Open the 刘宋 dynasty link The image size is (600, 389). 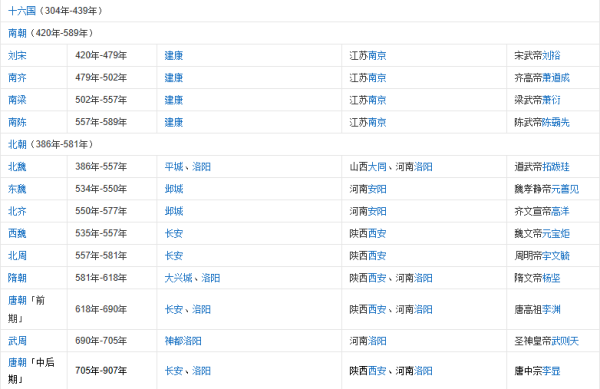[17, 55]
